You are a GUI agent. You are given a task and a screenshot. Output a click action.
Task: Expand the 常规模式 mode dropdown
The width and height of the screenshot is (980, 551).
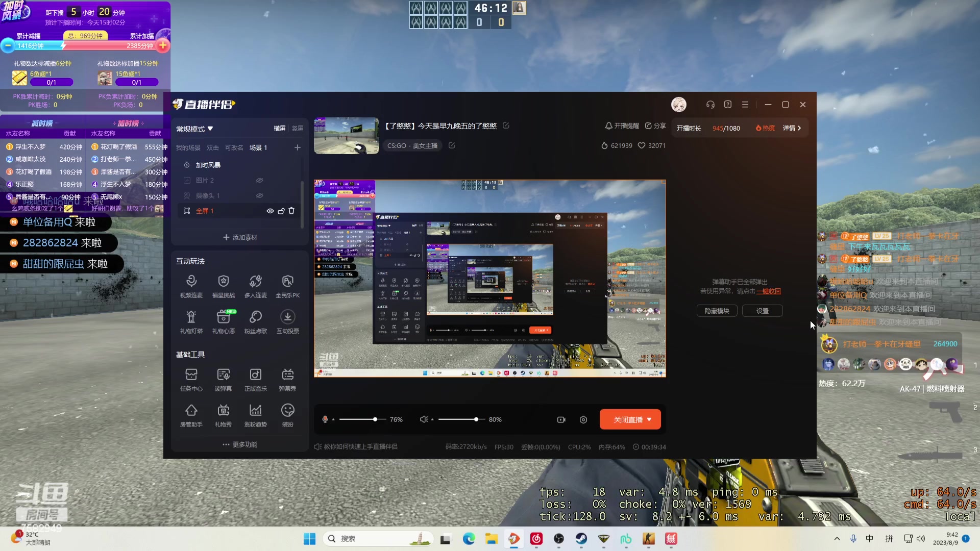tap(194, 129)
